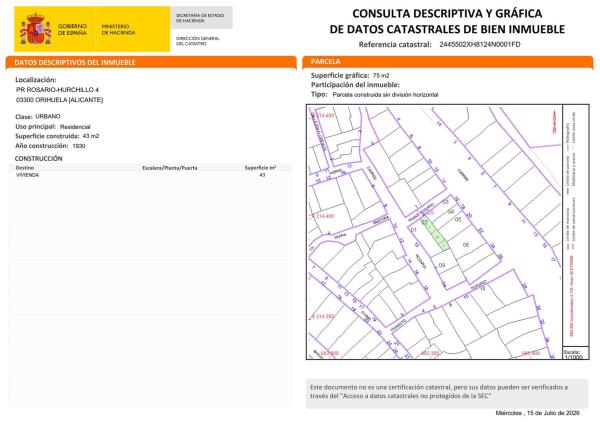Viewport: 600px width, 423px height.
Task: Click the map legend strip beside the map
Action: coord(576,226)
